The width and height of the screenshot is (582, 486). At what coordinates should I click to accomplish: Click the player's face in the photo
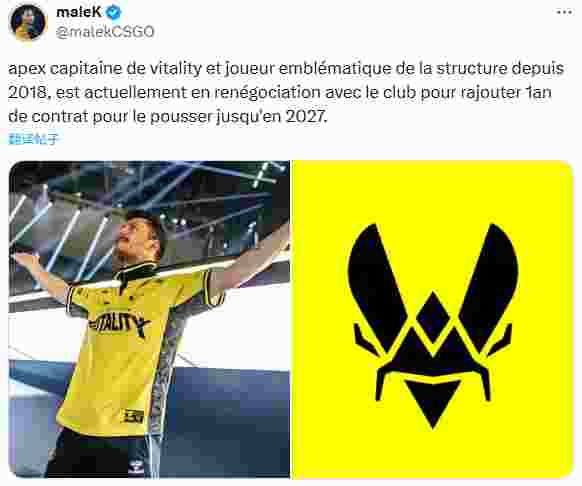click(137, 235)
